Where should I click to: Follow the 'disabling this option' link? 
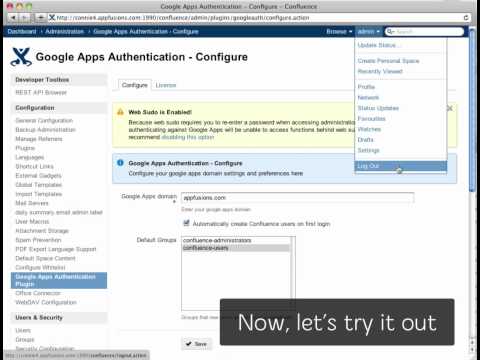(x=188, y=137)
